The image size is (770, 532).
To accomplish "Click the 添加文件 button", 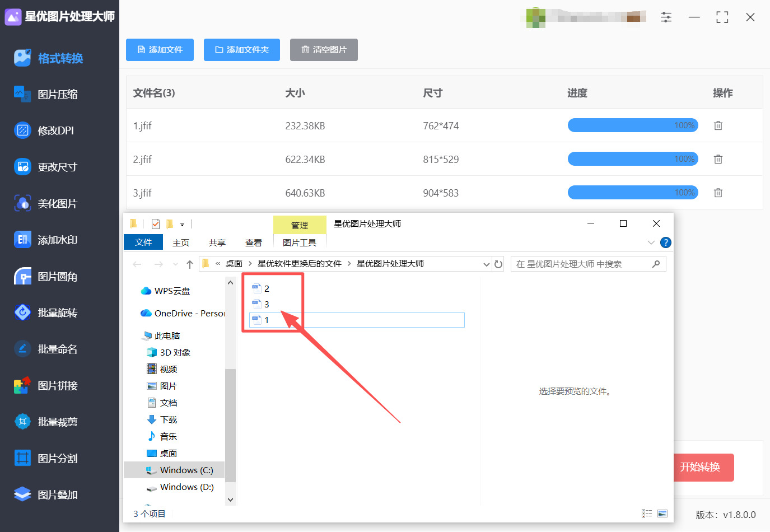I will tap(160, 50).
